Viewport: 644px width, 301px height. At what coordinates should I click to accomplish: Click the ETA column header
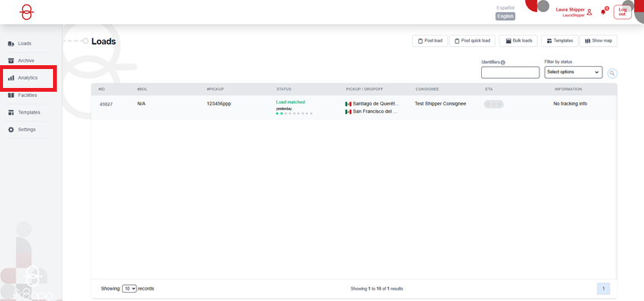(489, 89)
